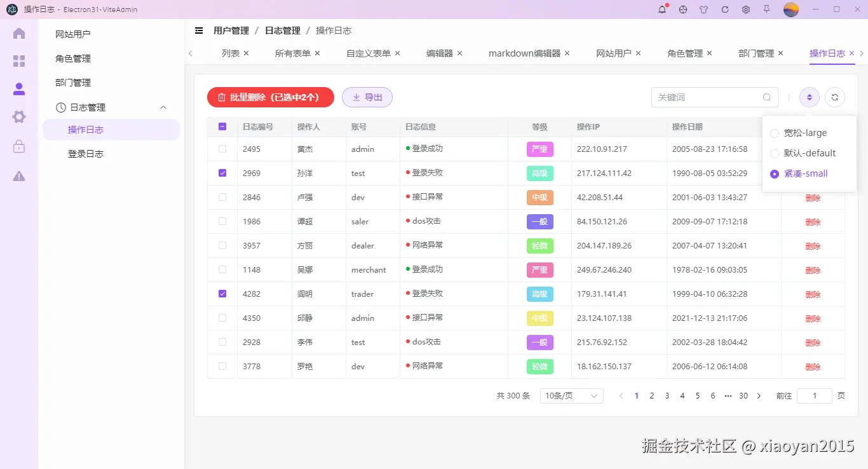This screenshot has height=469, width=868.
Task: Check the checkbox for log 2846
Action: pos(222,197)
